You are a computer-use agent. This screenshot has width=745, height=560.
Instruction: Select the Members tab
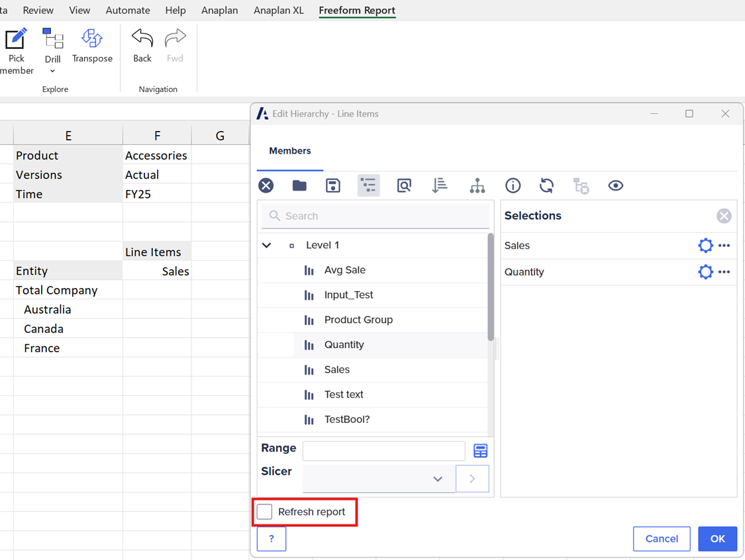tap(290, 151)
